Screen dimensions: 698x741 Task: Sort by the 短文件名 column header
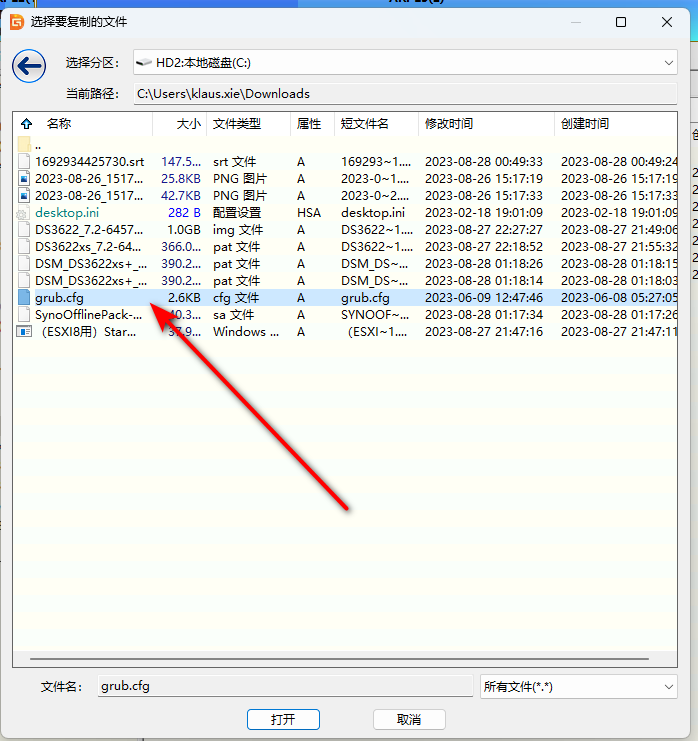tap(364, 124)
